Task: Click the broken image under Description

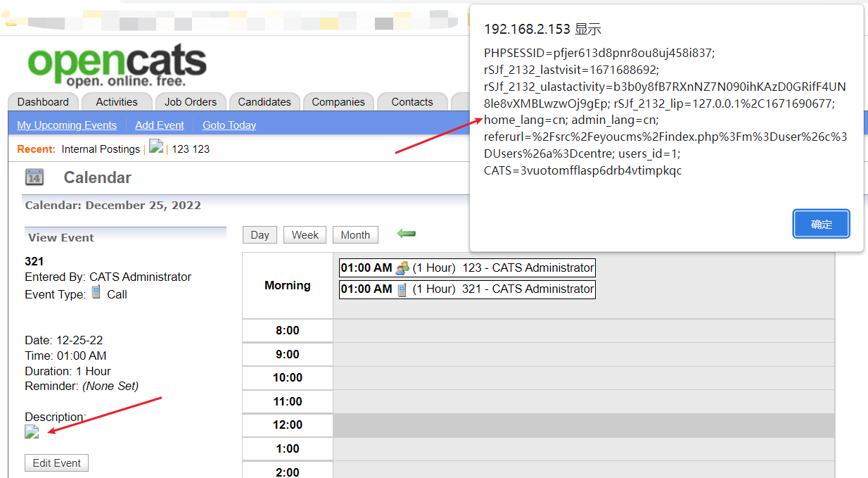Action: pyautogui.click(x=32, y=432)
